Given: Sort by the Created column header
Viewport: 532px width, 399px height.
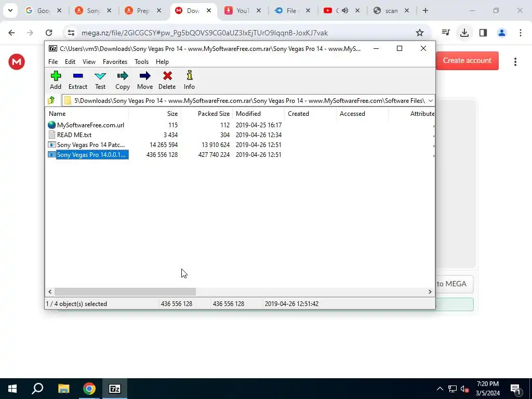Looking at the screenshot, I should tap(311, 114).
